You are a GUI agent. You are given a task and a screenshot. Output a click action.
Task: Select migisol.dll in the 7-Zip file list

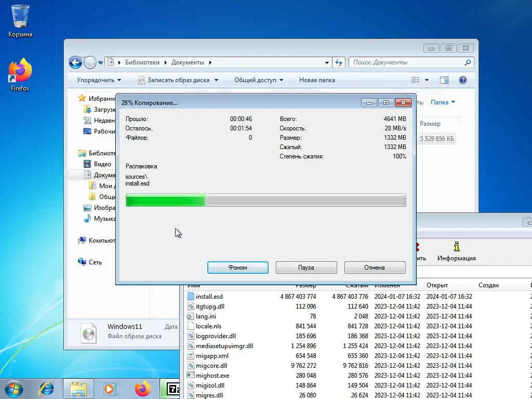210,385
